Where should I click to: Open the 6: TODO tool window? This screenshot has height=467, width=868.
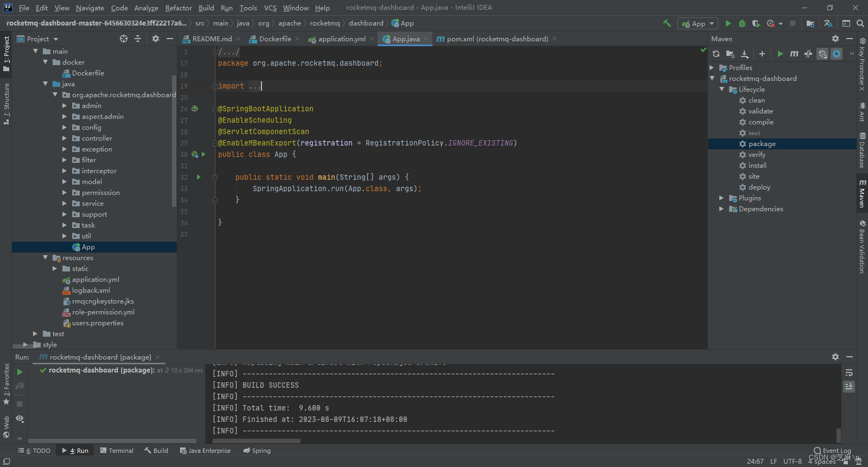click(x=34, y=450)
